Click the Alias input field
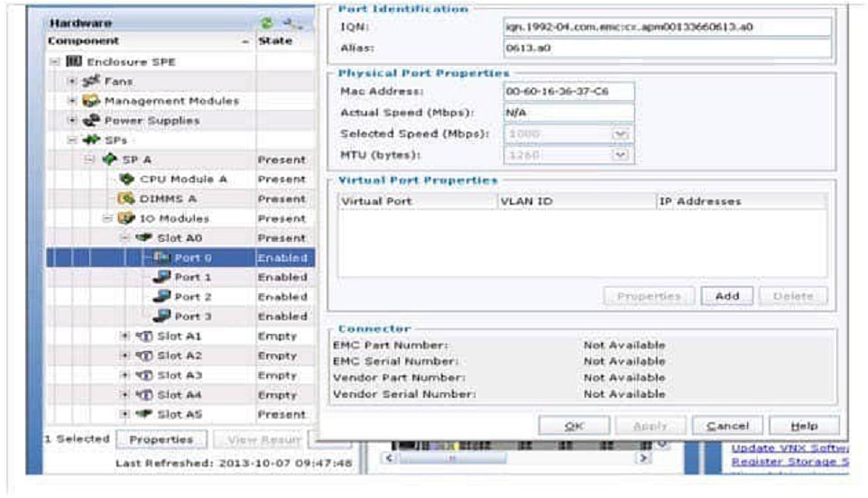Viewport: 868px width, 498px height. 666,48
